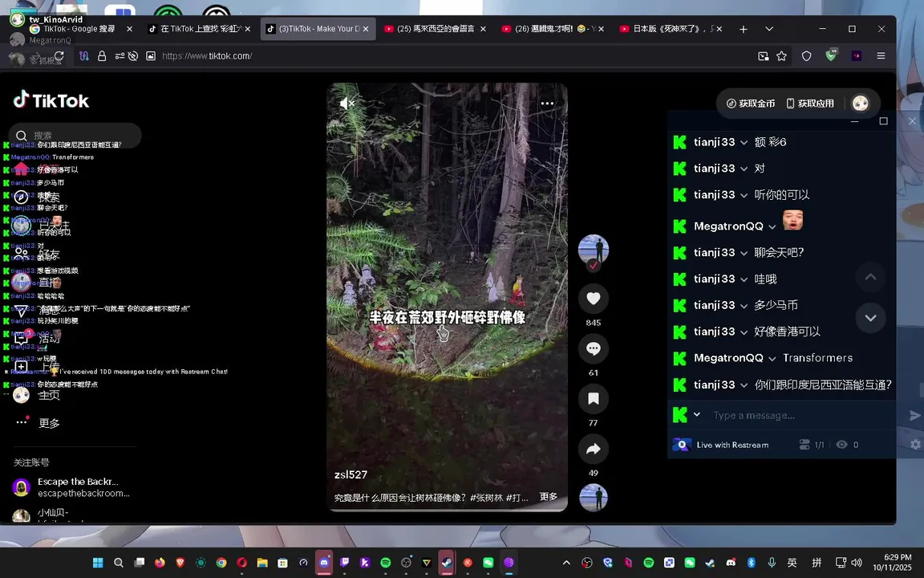Viewport: 924px width, 578px height.
Task: Expand dropdown next to tianji33 聊会天吧?
Action: (744, 253)
